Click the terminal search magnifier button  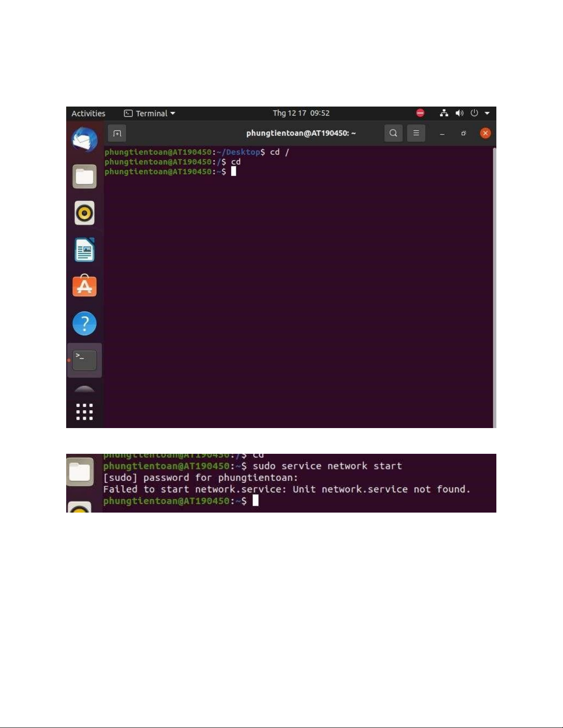click(393, 133)
